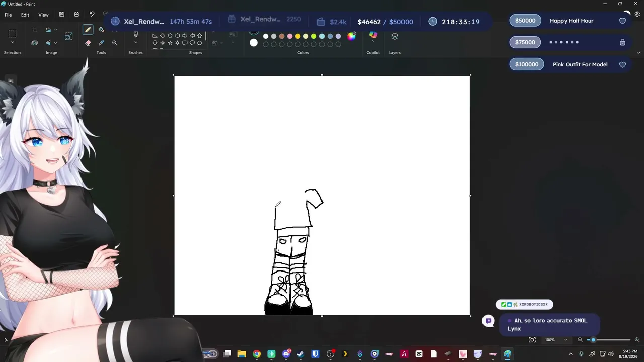The image size is (644, 362).
Task: Select the up arrow shape
Action: click(200, 36)
